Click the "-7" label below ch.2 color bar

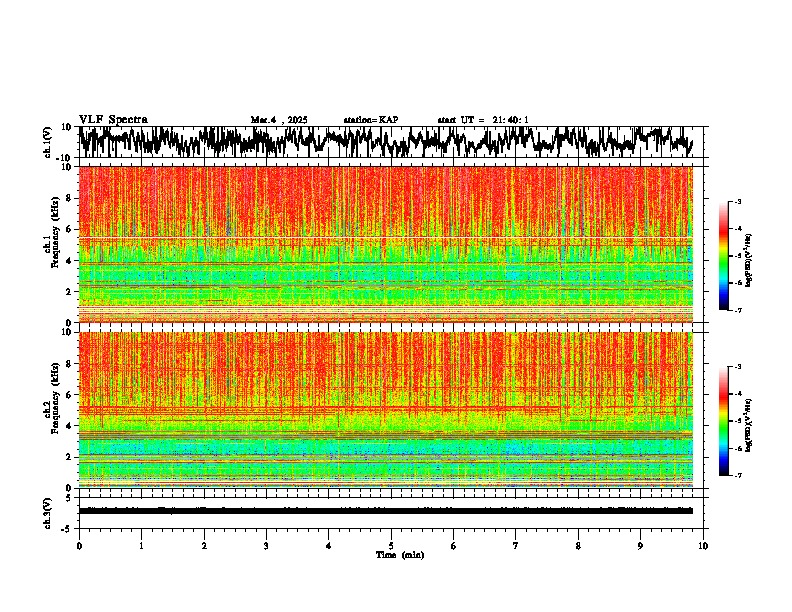click(x=737, y=475)
